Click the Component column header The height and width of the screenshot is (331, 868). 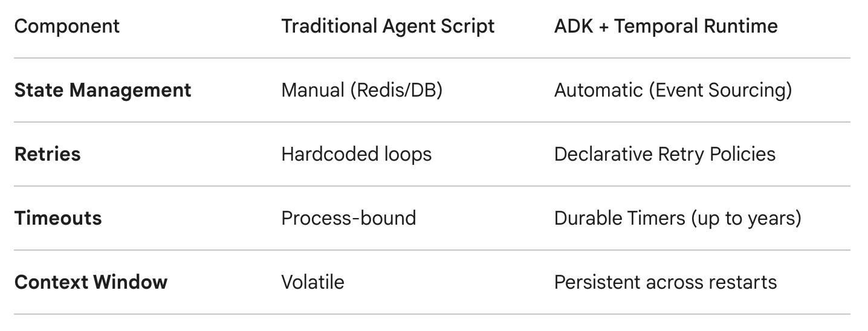pos(67,27)
